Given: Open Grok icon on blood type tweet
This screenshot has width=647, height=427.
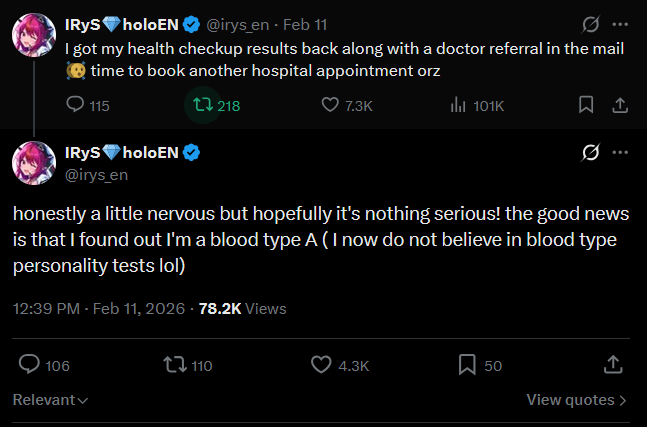Looking at the screenshot, I should tap(590, 153).
